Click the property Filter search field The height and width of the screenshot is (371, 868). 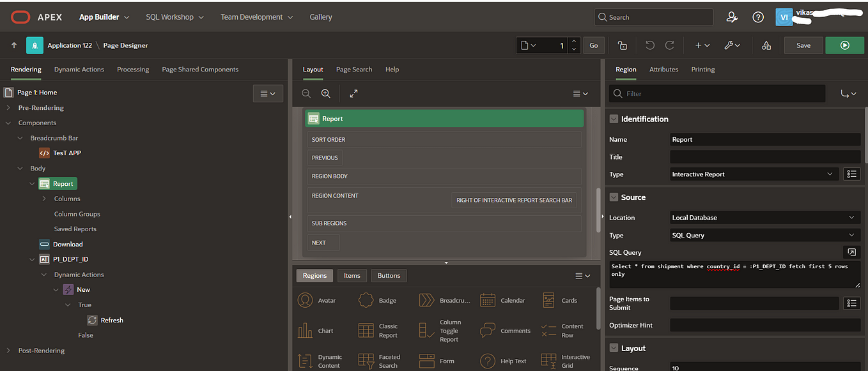[717, 93]
